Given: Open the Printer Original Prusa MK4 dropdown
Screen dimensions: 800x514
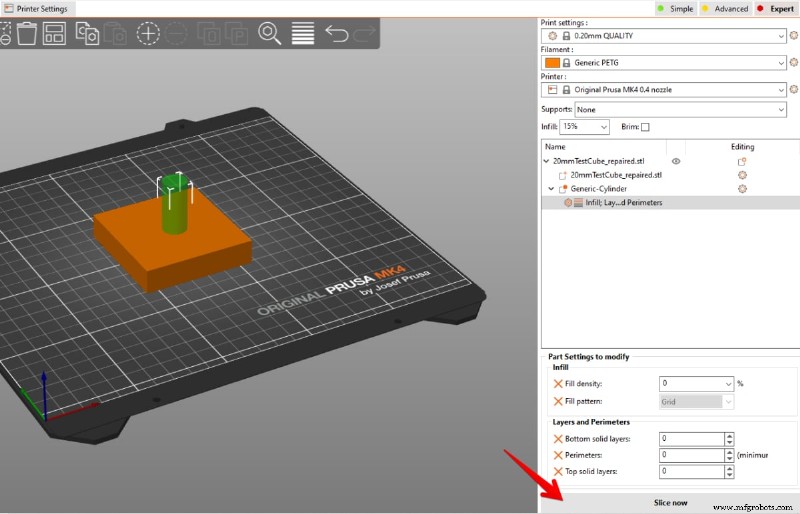Looking at the screenshot, I should pos(663,90).
